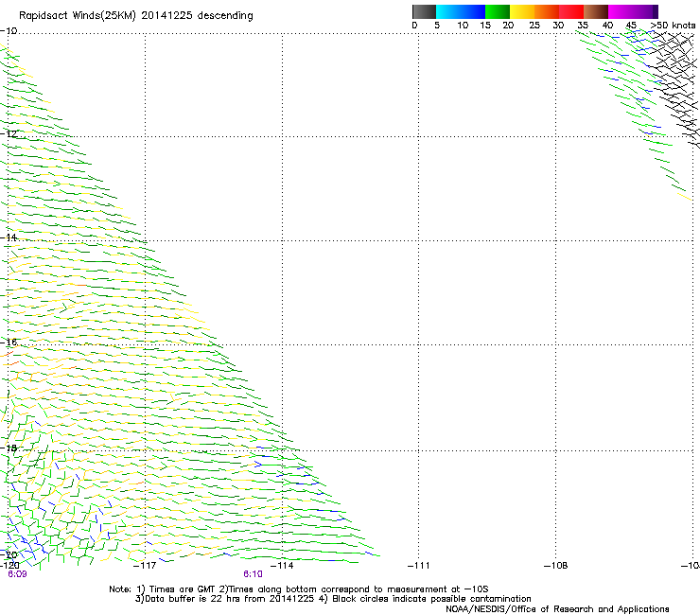Click the colorbar tick label '0'

pos(414,26)
